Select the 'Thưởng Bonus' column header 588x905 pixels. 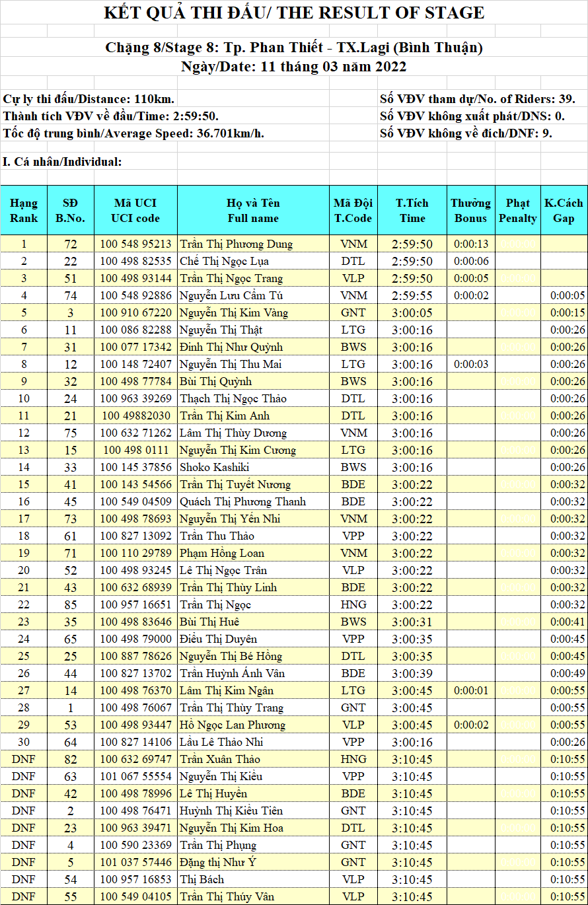click(470, 211)
